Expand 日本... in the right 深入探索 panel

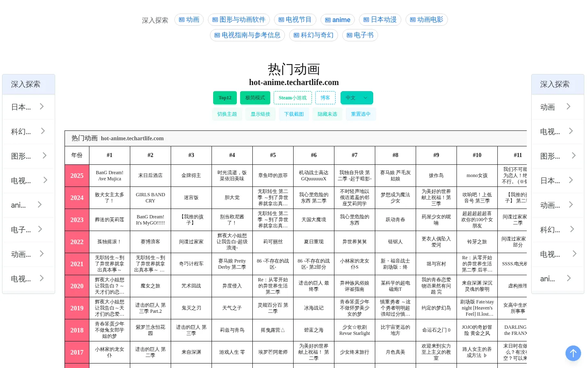pyautogui.click(x=558, y=181)
